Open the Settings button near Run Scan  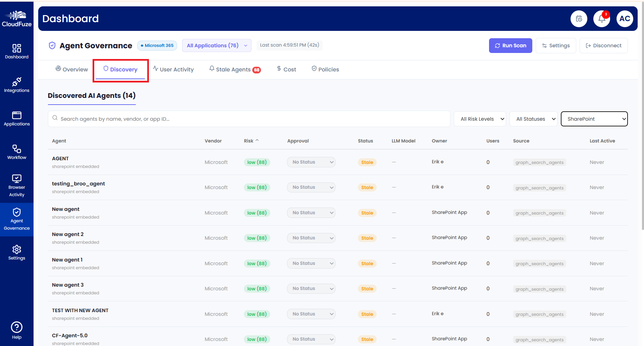click(556, 46)
